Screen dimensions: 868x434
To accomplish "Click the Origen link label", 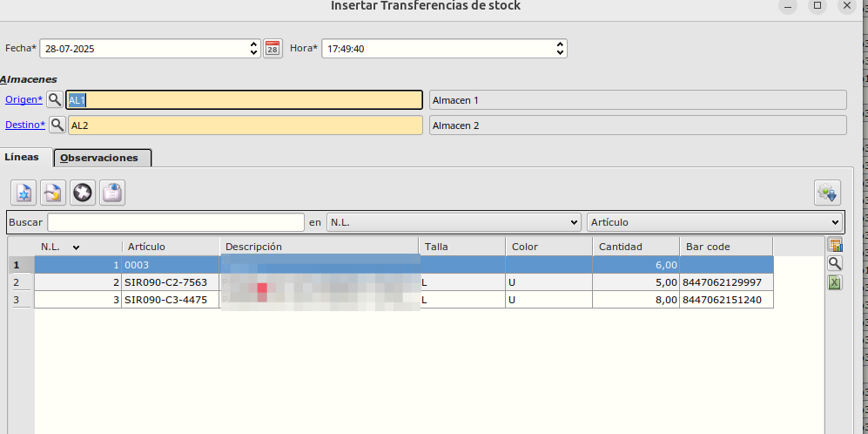I will (24, 100).
